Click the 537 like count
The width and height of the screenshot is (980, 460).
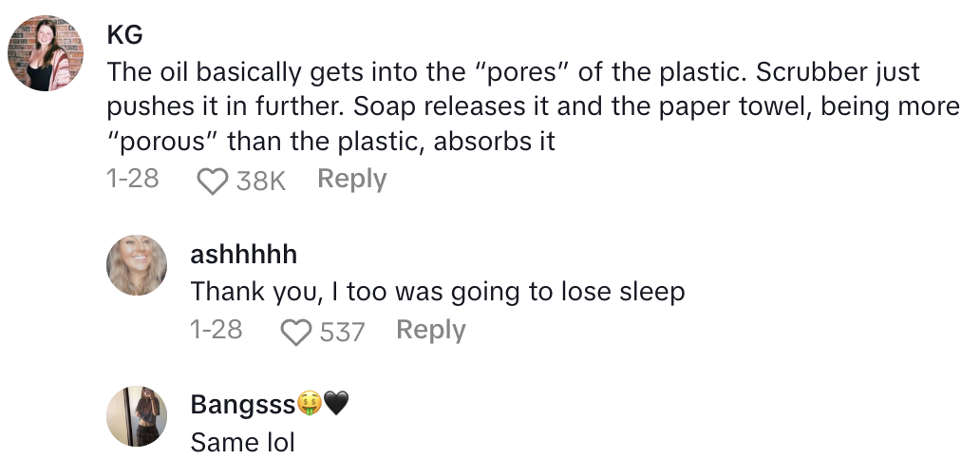click(x=343, y=332)
